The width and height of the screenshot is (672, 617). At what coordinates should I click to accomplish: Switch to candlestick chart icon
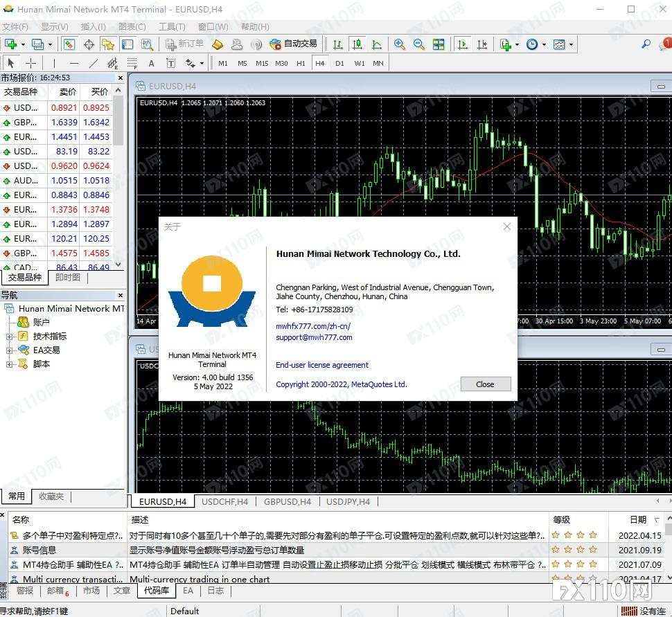(357, 44)
